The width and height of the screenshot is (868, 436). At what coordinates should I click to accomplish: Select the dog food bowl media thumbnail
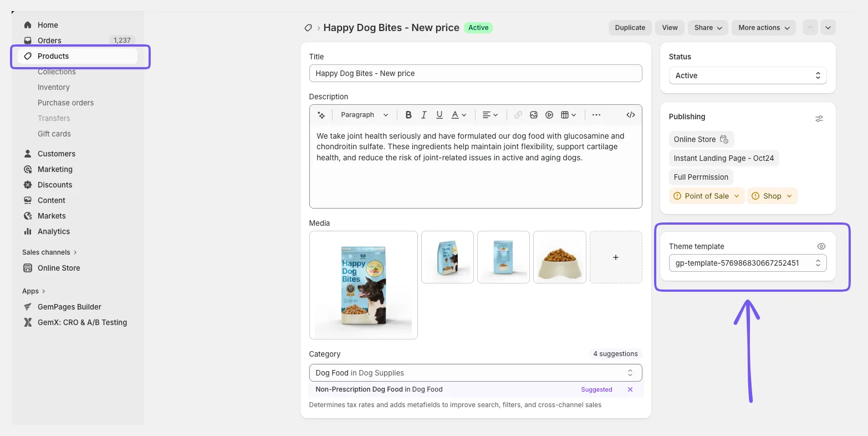point(560,257)
